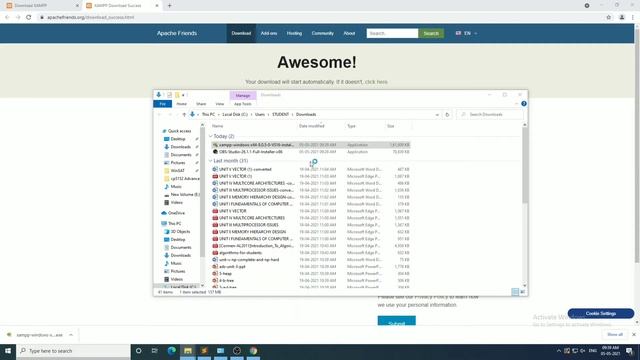Click STUDENT in the address breadcrumb
The width and height of the screenshot is (640, 360).
(x=280, y=115)
